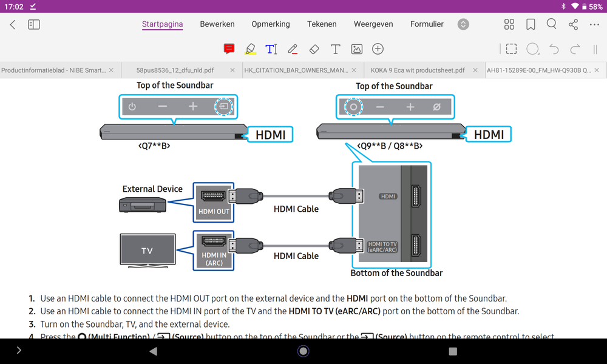607x364 pixels.
Task: Open the page thumbnails grid icon
Action: click(x=509, y=25)
